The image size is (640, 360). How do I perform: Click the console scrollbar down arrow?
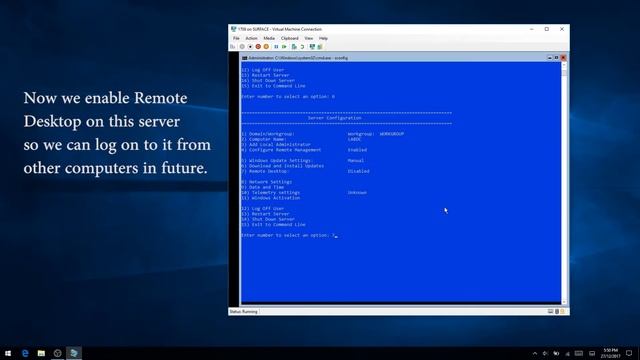click(564, 302)
